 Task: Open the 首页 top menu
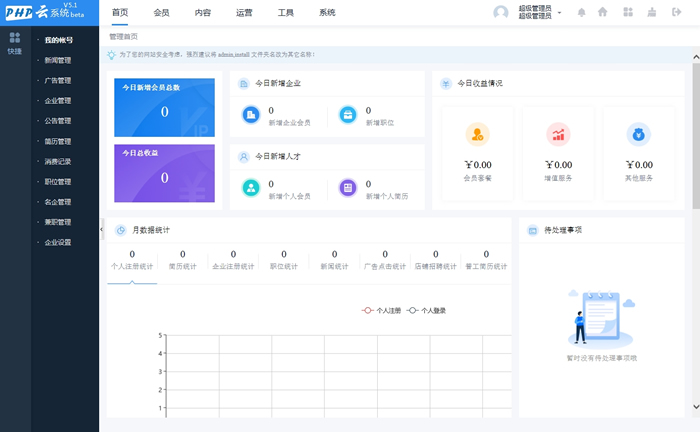120,12
